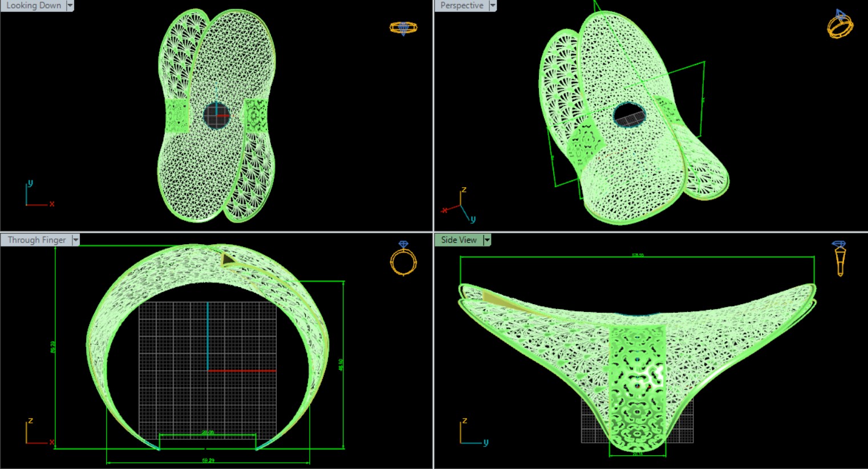Select the Side View viewport label
This screenshot has height=469, width=868.
[x=459, y=240]
